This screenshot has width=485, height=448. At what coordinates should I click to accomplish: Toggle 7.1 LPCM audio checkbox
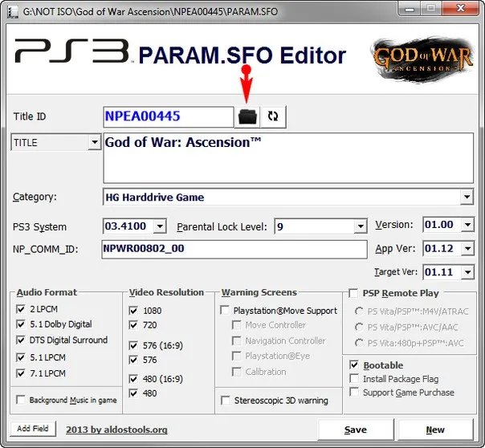tap(21, 373)
